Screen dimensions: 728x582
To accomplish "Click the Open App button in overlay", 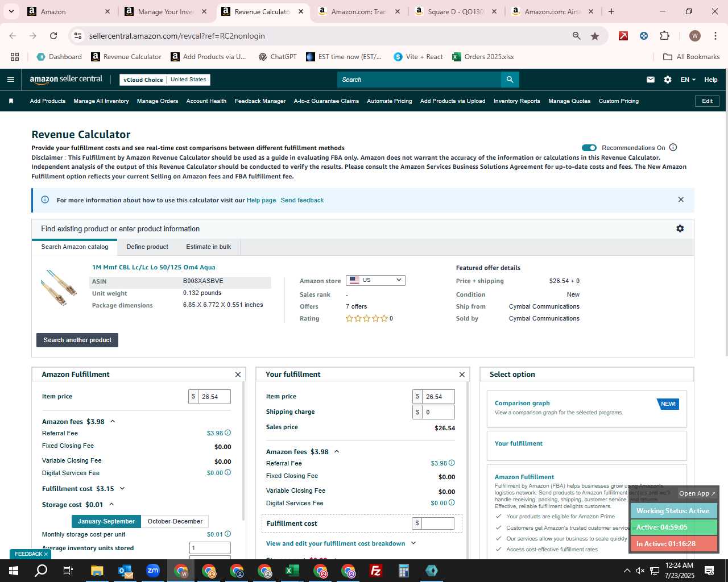I will [x=697, y=493].
